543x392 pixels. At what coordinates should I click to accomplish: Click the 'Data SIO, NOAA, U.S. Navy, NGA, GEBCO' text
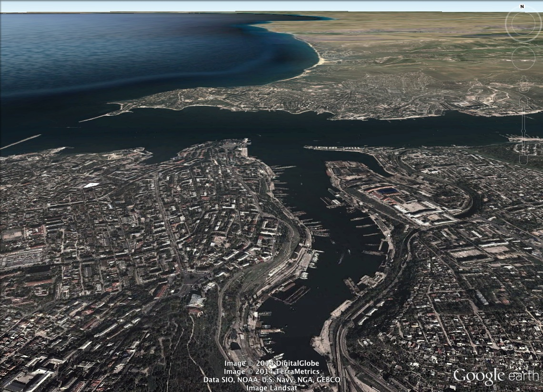tap(272, 380)
